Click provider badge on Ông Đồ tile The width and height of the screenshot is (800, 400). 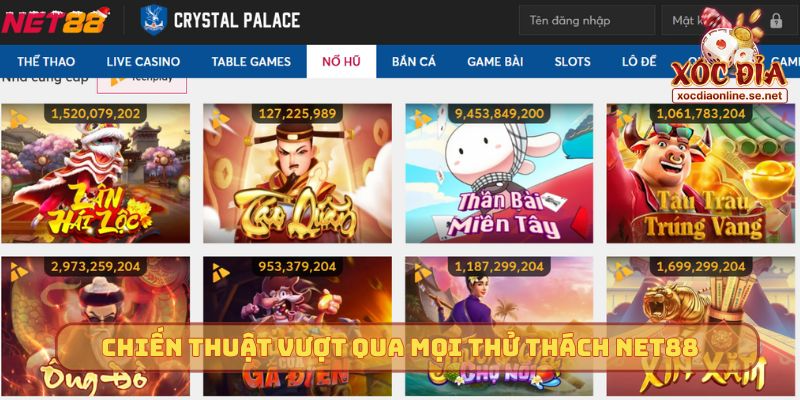pyautogui.click(x=19, y=272)
